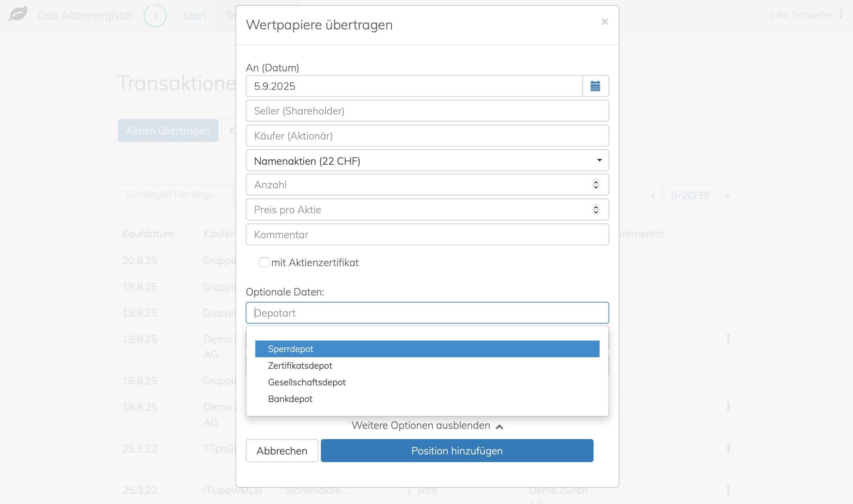Go to the next transactions page

727,196
